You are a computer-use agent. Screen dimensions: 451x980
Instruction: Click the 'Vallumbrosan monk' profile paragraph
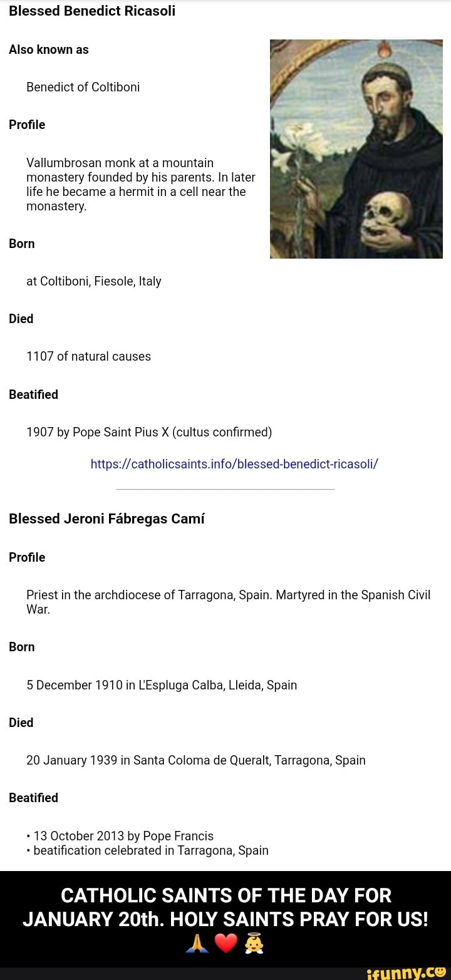click(x=140, y=184)
